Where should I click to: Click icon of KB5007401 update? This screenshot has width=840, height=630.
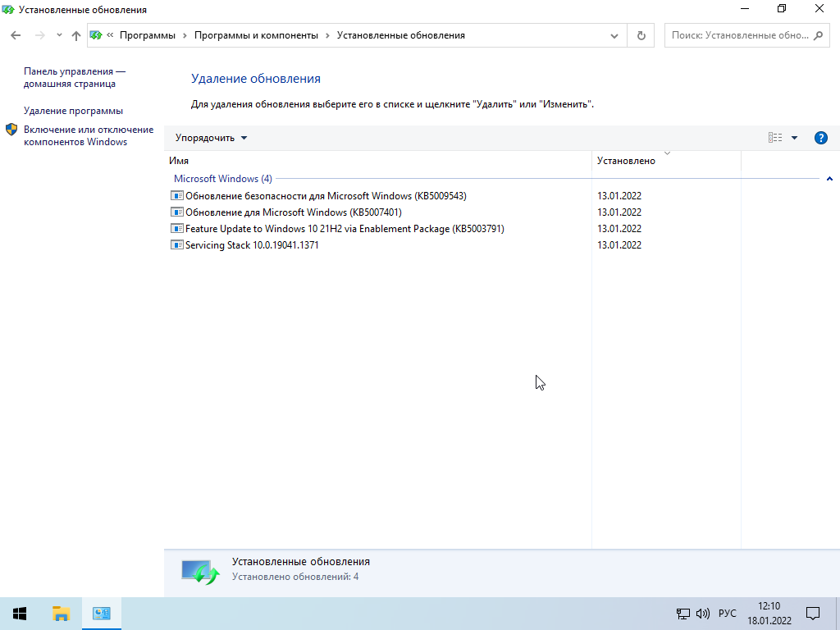pyautogui.click(x=177, y=212)
